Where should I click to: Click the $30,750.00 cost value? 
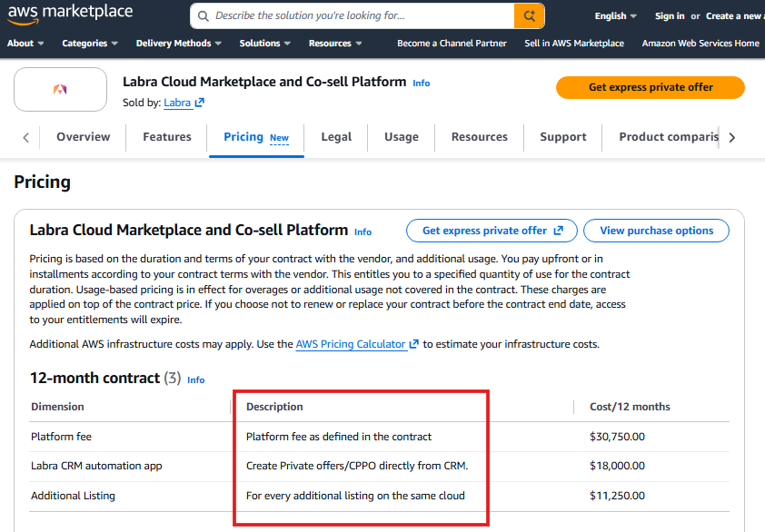617,437
